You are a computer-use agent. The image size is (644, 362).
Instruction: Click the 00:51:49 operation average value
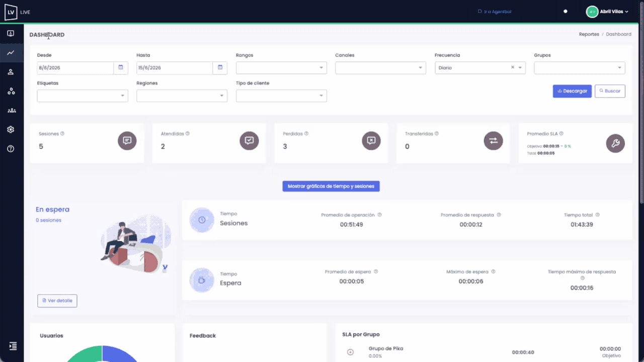click(x=351, y=224)
